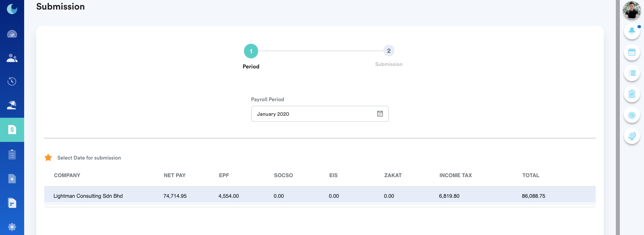Image resolution: width=644 pixels, height=235 pixels.
Task: Open the clipboard check shortcut icon
Action: [632, 94]
